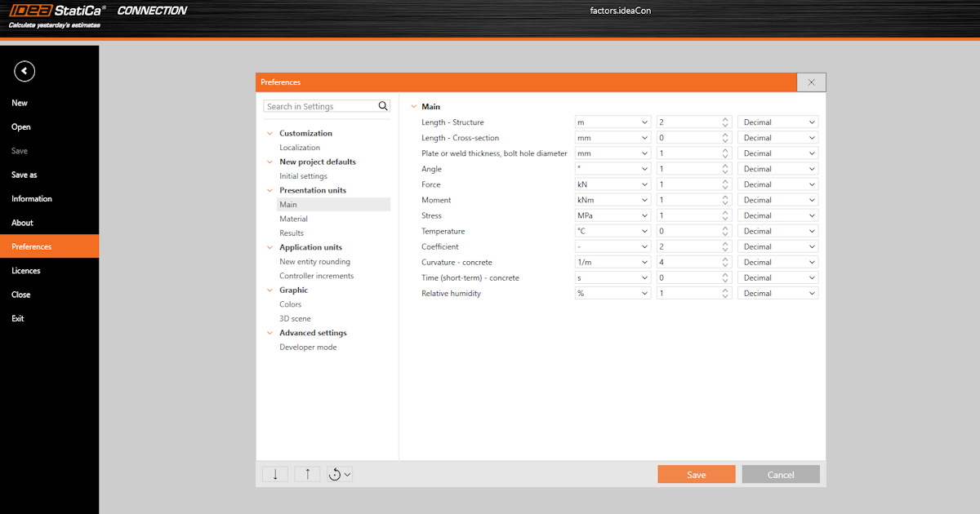Select Material under Presentation units
The width and height of the screenshot is (980, 514).
coord(293,219)
